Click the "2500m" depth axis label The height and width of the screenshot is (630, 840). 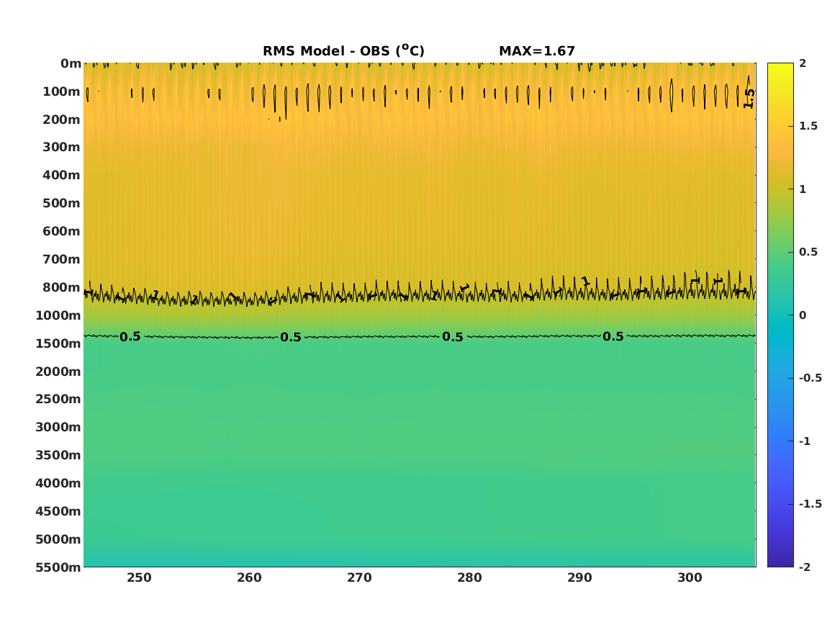[58, 399]
